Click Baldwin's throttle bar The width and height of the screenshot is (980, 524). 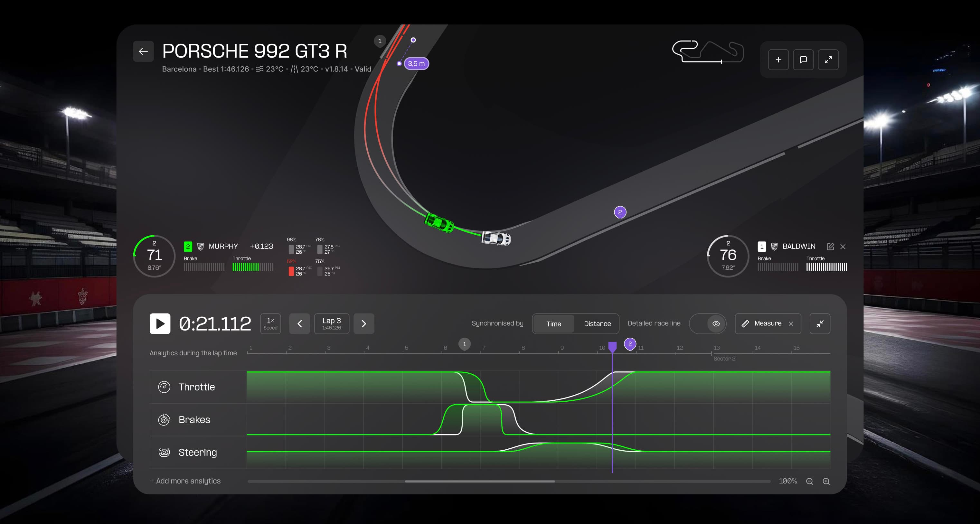827,267
